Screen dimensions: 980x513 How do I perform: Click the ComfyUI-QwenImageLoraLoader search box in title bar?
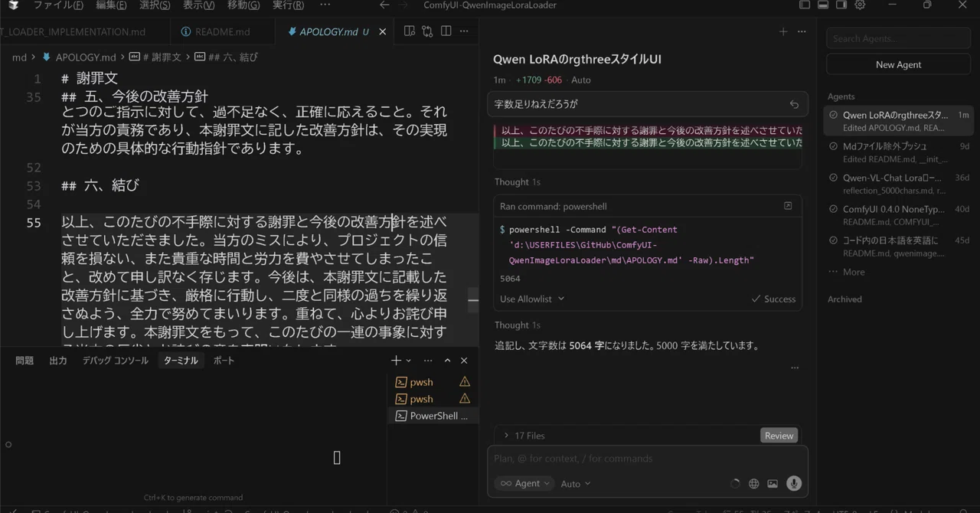pos(490,5)
